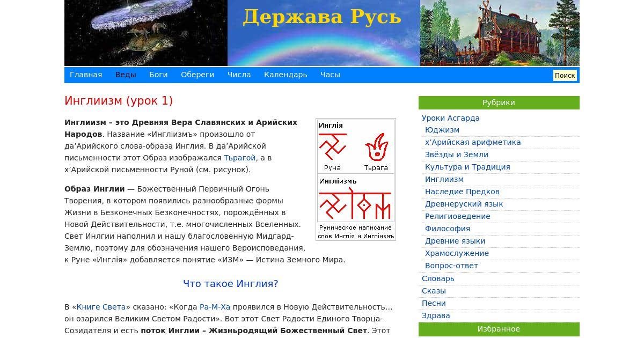Open Наследие Предков sidebar link

tap(462, 192)
